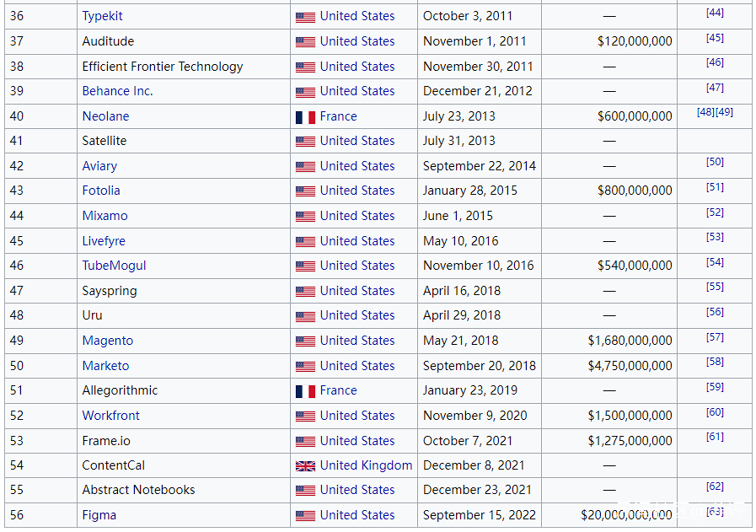Click the US flag in the Fotolia row
The width and height of the screenshot is (756, 532).
305,191
